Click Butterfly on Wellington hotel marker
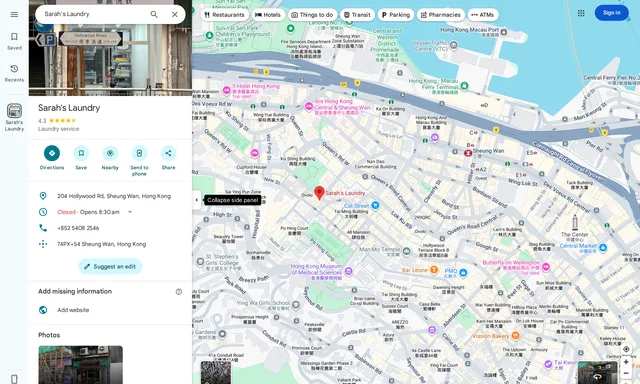640x384 pixels. (x=546, y=267)
